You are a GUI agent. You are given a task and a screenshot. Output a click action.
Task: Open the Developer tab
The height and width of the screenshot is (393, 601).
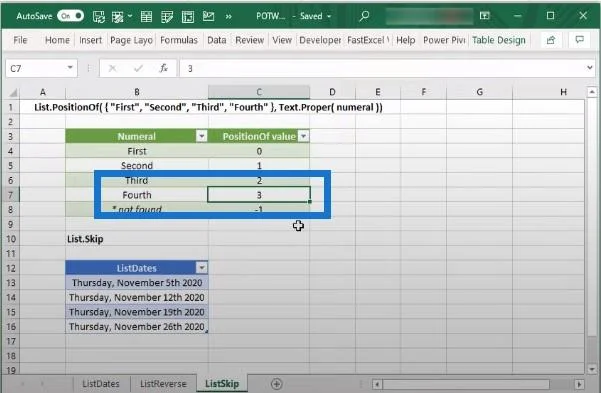click(320, 40)
